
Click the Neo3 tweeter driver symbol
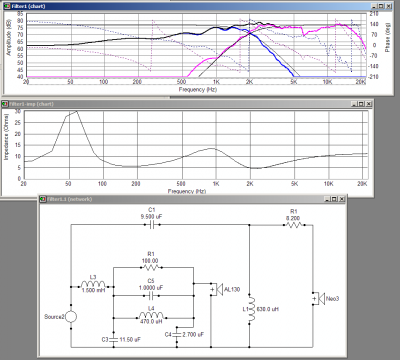318,299
